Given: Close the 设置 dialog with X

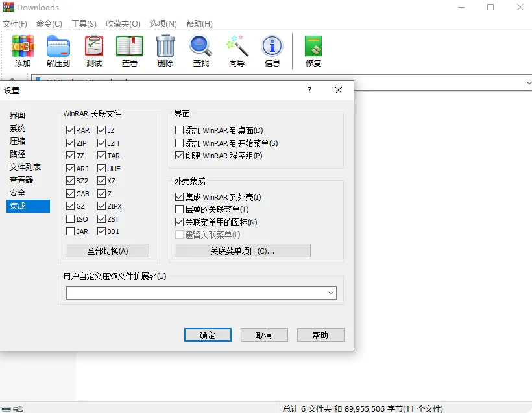Looking at the screenshot, I should pyautogui.click(x=338, y=90).
